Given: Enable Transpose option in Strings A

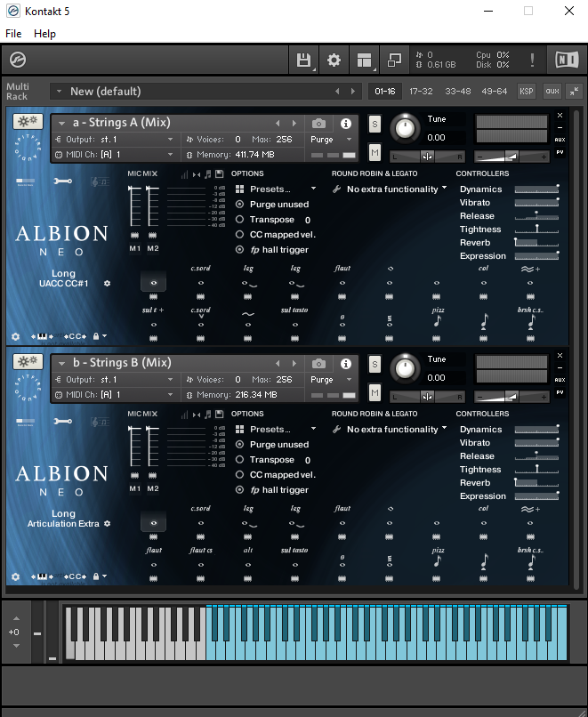Looking at the screenshot, I should (239, 220).
